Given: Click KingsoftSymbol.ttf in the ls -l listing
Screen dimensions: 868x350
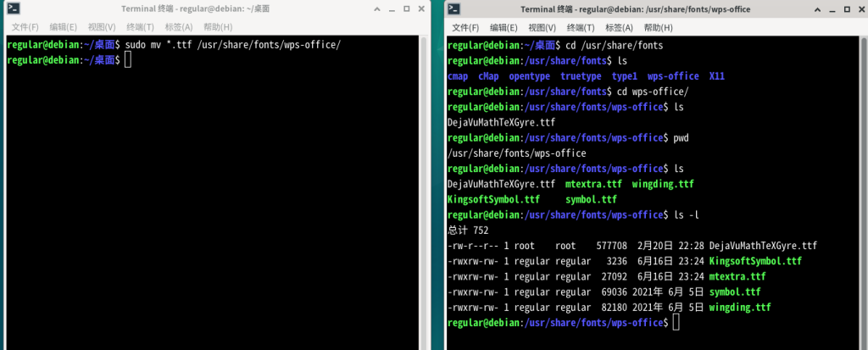Looking at the screenshot, I should [x=754, y=261].
